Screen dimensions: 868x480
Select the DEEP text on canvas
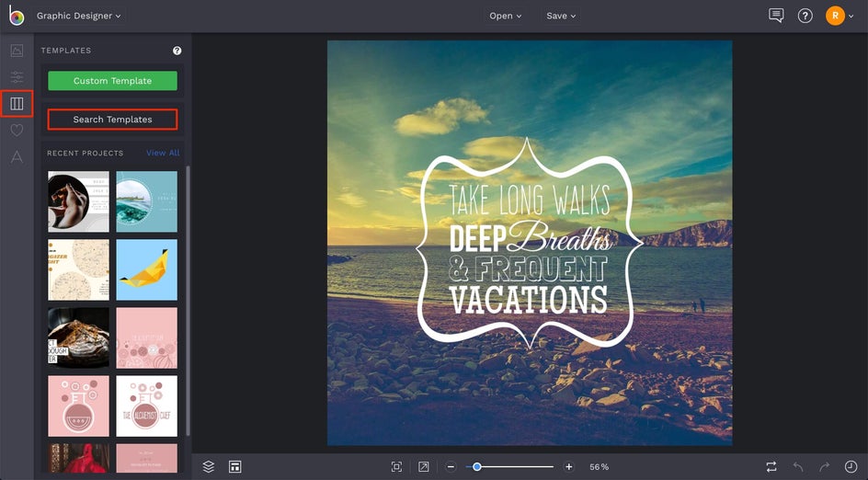[x=478, y=239]
